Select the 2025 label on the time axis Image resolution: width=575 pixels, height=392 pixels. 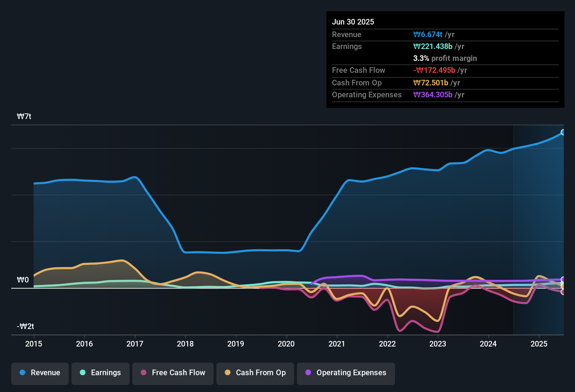[x=539, y=344]
